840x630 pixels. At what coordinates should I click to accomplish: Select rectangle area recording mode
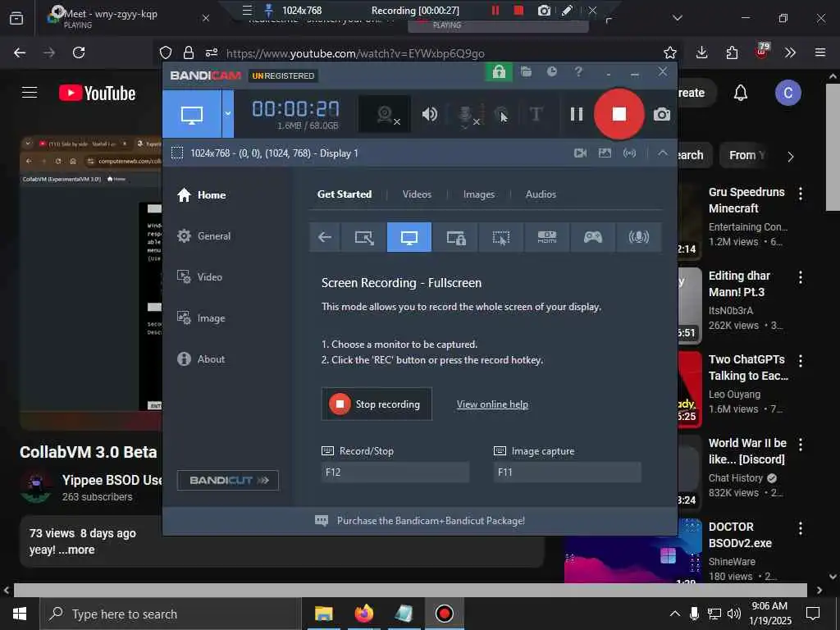click(x=364, y=237)
